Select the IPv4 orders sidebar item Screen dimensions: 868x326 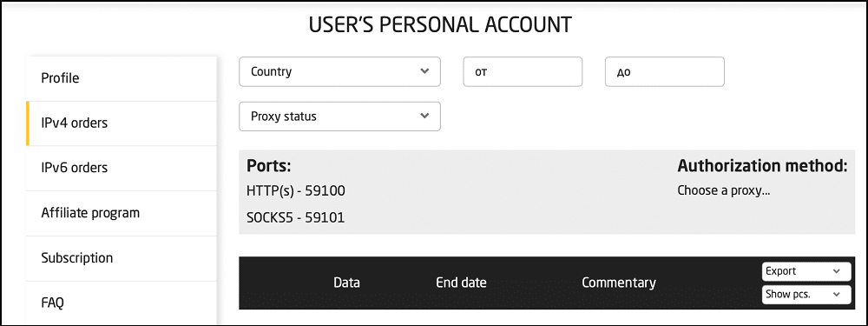(x=122, y=123)
